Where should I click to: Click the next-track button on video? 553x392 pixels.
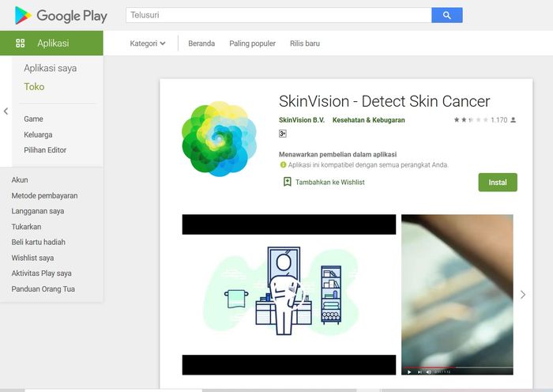coord(419,371)
